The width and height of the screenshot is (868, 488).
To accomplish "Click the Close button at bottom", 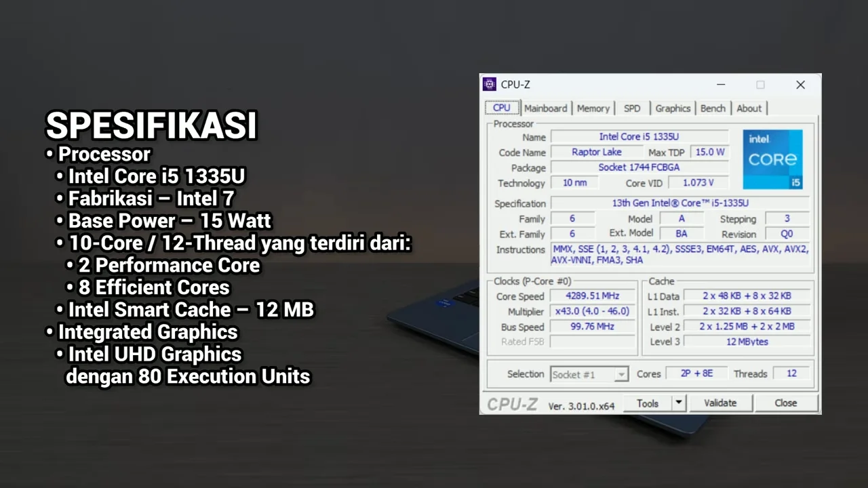I will 786,403.
